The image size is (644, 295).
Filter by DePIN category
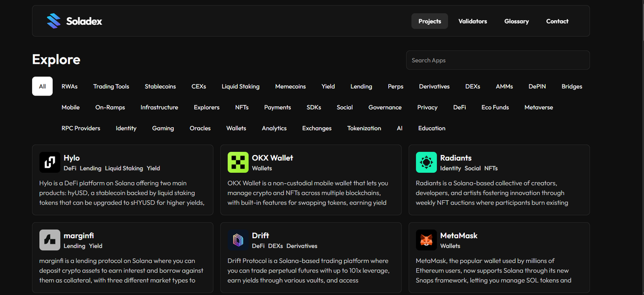[x=537, y=86]
